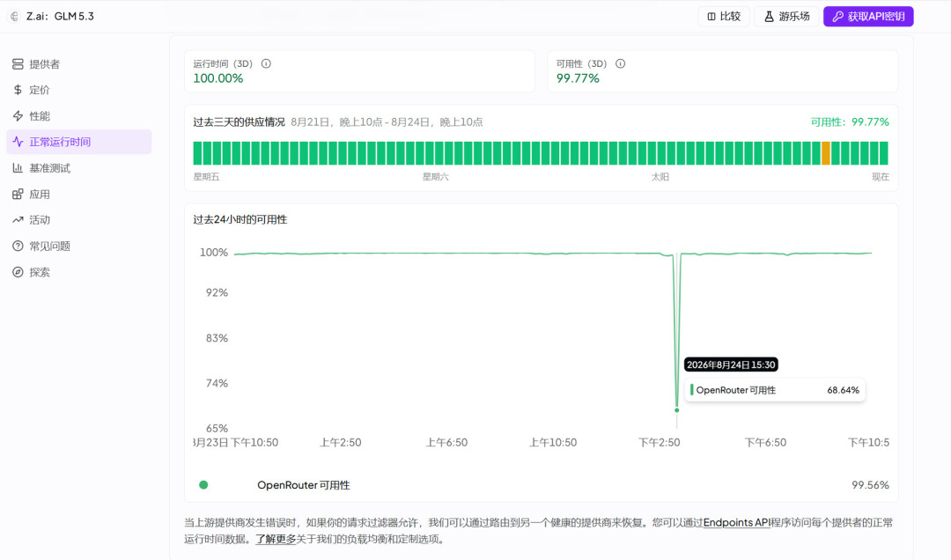This screenshot has width=951, height=560.
Task: Click the 了解更多 link
Action: pos(276,539)
